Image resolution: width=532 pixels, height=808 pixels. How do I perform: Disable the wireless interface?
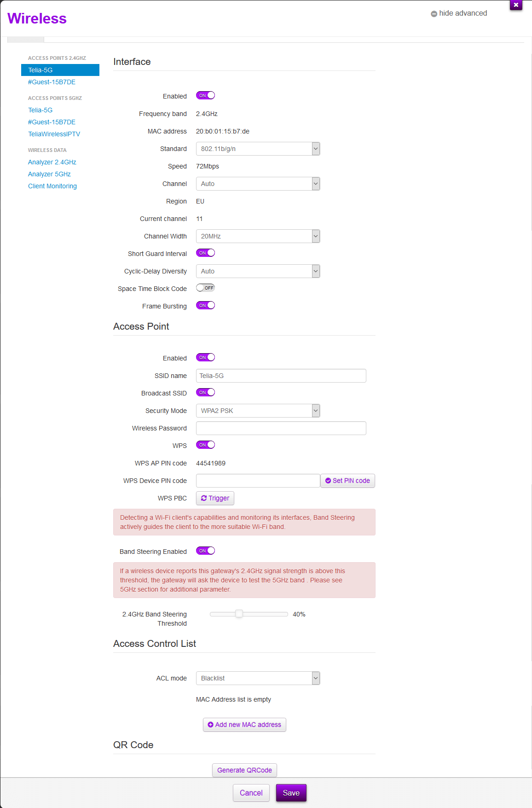(205, 95)
